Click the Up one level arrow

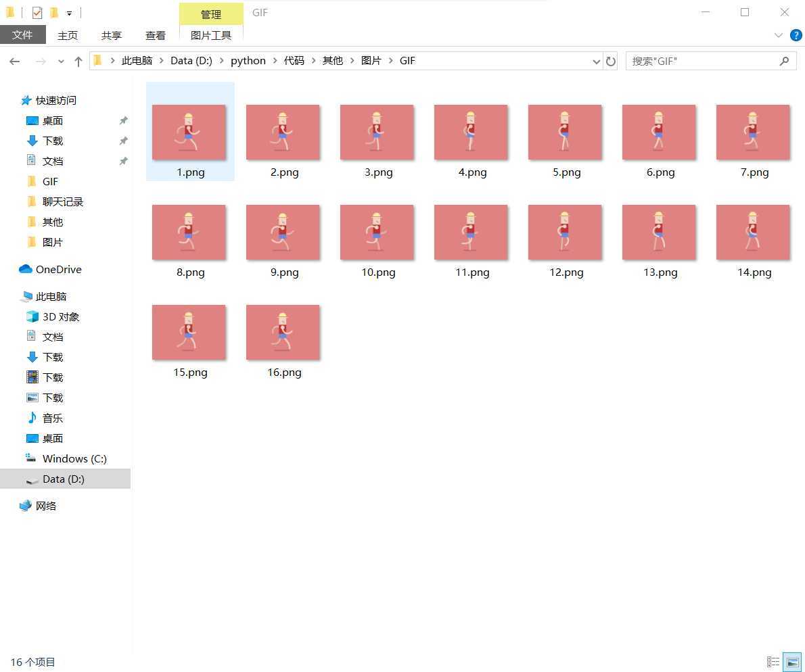click(x=78, y=62)
